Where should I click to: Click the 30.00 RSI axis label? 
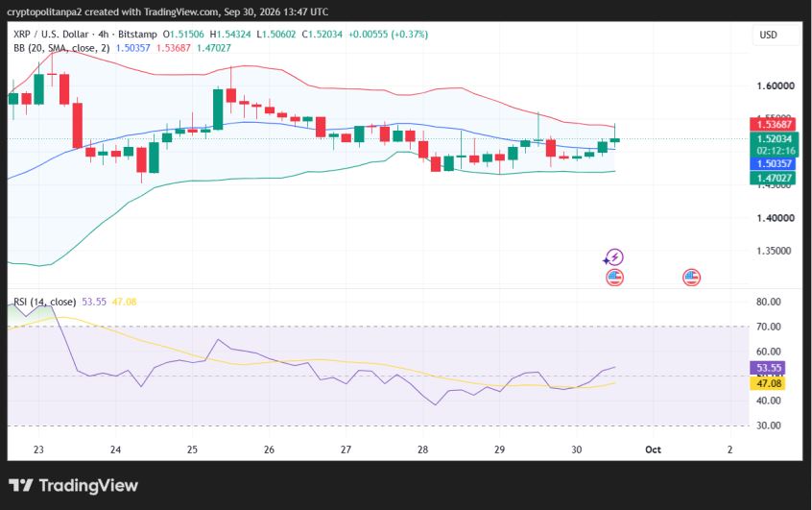click(x=769, y=425)
